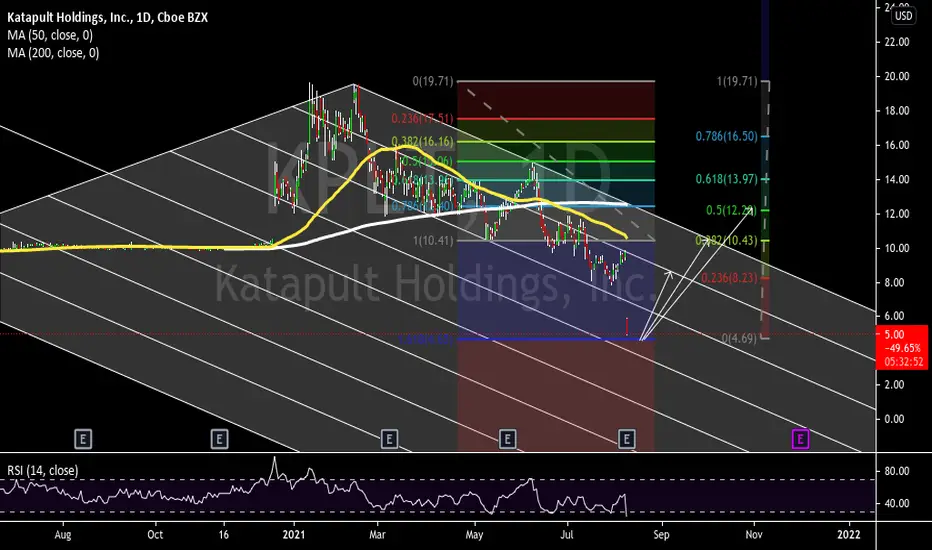Select the 0.236(8.23) Fibonacci label

[729, 278]
